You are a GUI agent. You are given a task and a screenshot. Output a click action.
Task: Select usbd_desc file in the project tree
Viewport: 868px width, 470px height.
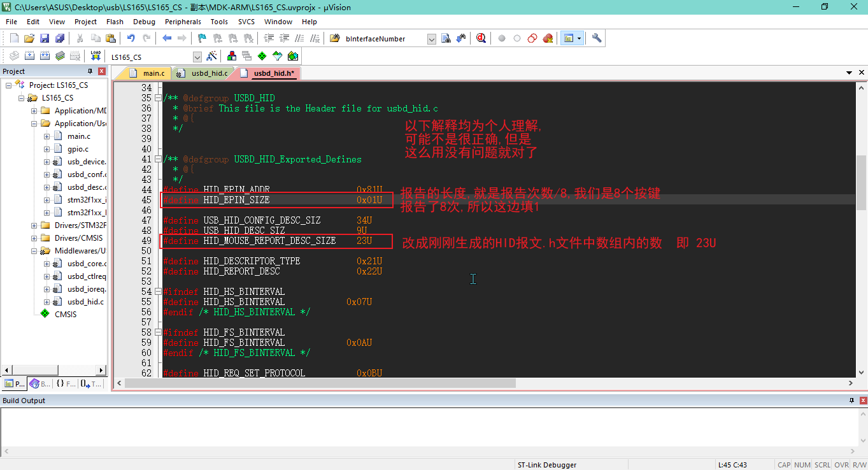click(x=86, y=187)
